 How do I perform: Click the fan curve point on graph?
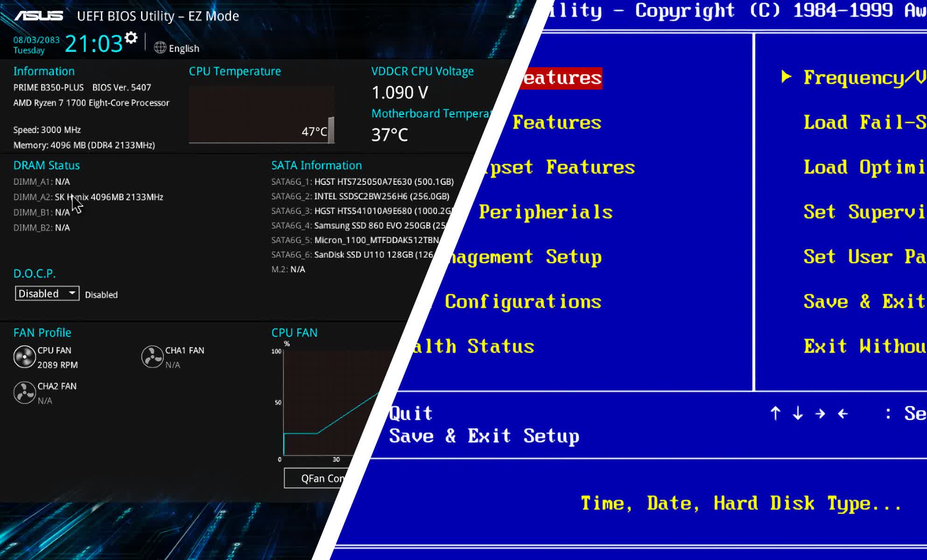[x=317, y=433]
